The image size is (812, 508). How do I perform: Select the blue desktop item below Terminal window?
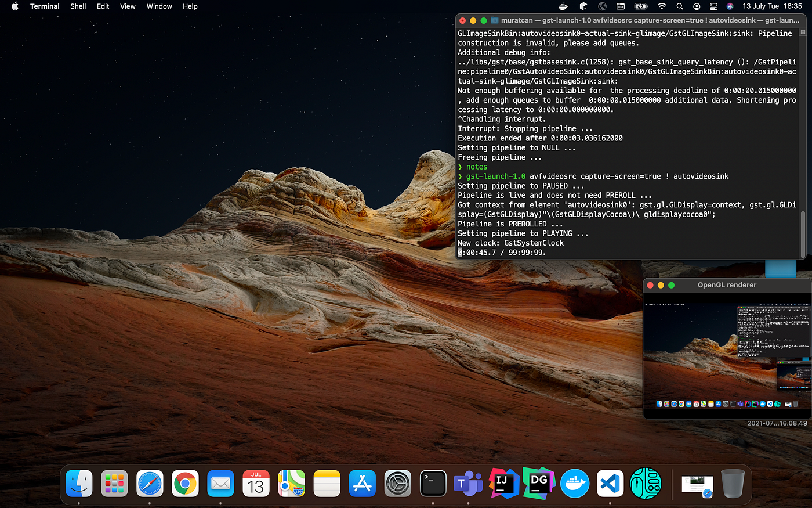781,268
